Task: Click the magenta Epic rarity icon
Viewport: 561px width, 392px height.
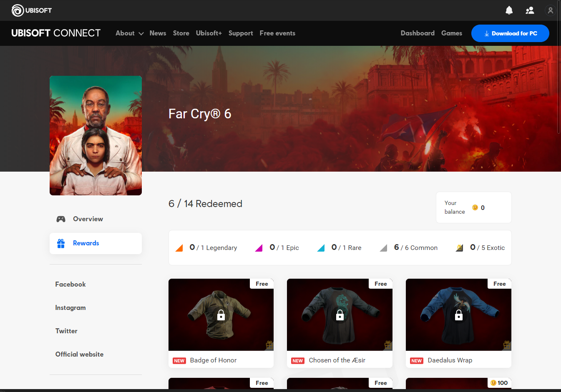Action: [259, 248]
